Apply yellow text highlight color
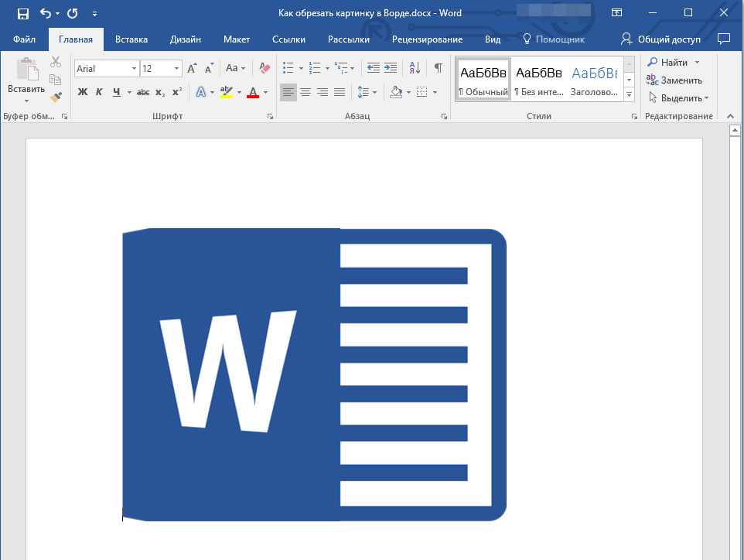 coord(227,92)
